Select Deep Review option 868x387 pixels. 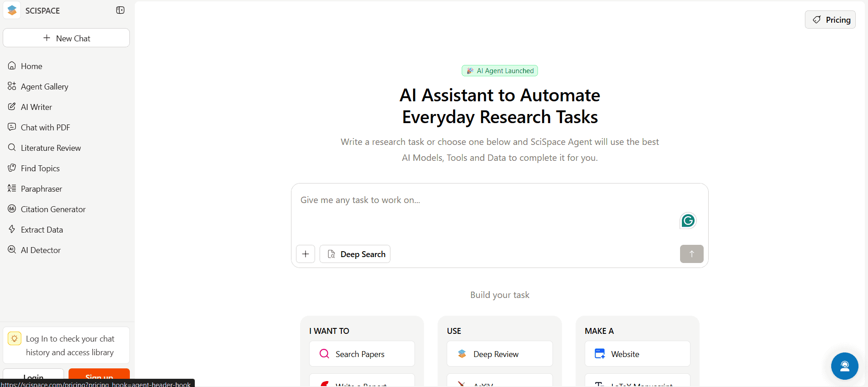pyautogui.click(x=500, y=354)
